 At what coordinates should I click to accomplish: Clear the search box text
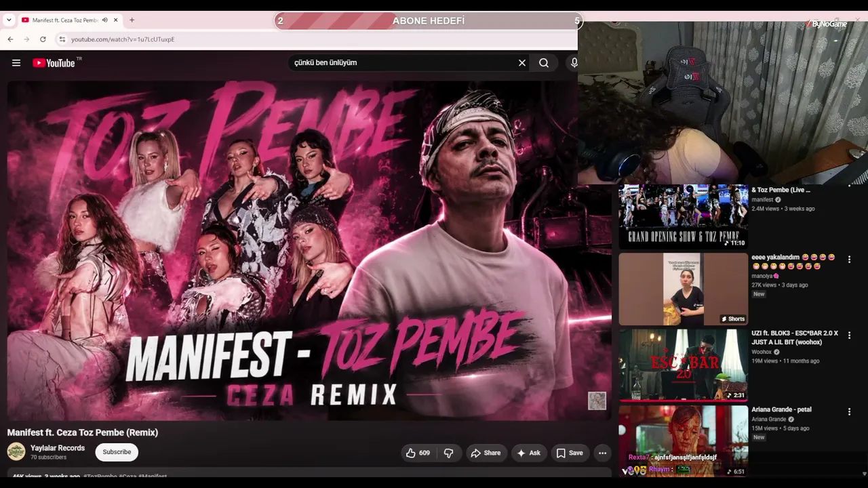click(x=522, y=63)
